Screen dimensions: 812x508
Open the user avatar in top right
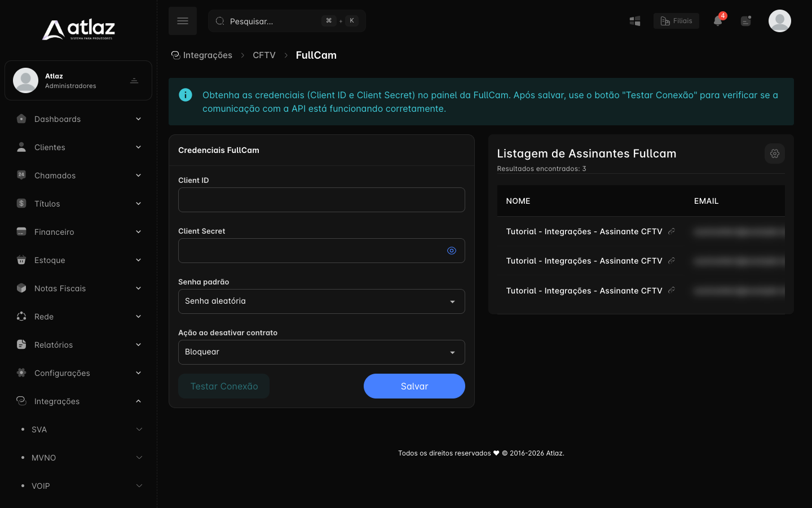[x=780, y=21]
